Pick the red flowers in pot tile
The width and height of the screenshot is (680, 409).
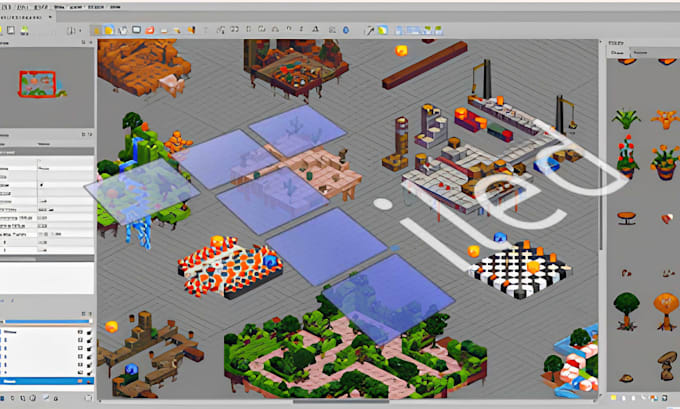click(x=627, y=156)
